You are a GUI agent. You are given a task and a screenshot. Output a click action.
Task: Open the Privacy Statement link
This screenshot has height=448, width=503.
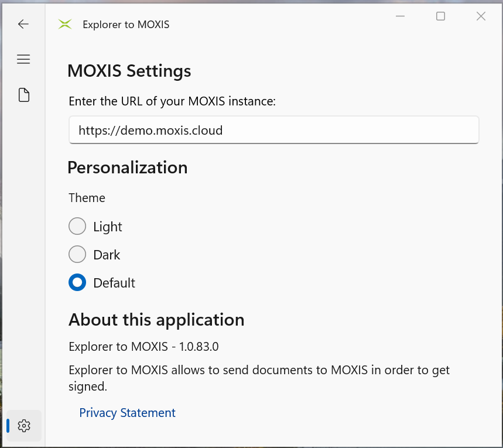tap(127, 413)
